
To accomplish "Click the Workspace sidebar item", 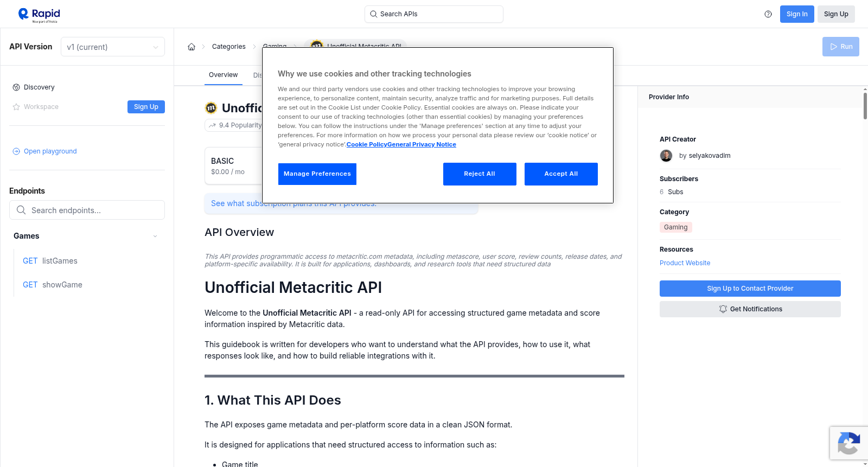I will (41, 107).
